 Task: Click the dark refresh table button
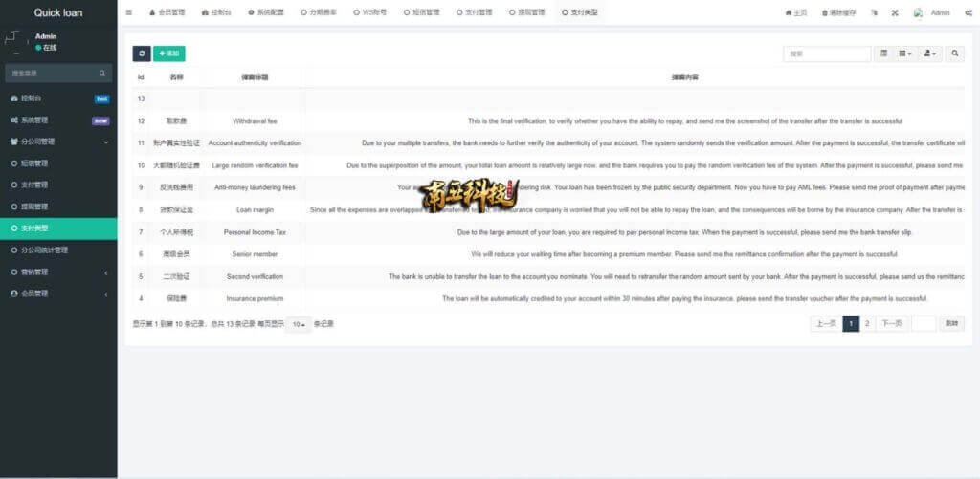[142, 54]
